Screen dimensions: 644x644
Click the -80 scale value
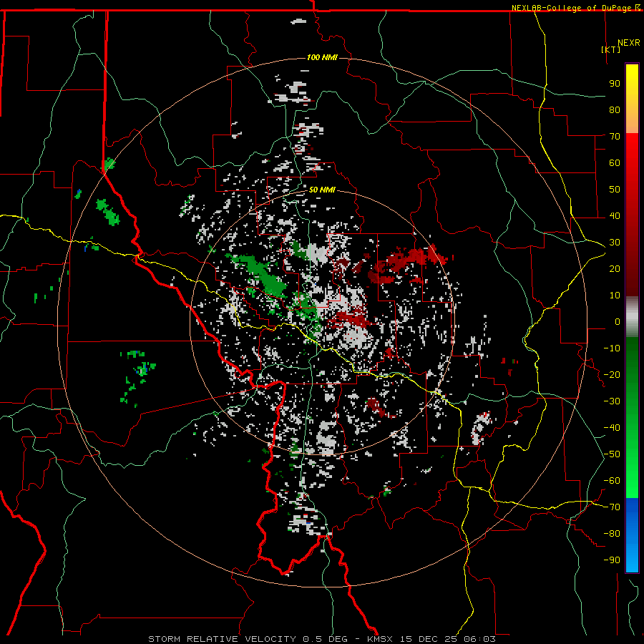pos(612,534)
